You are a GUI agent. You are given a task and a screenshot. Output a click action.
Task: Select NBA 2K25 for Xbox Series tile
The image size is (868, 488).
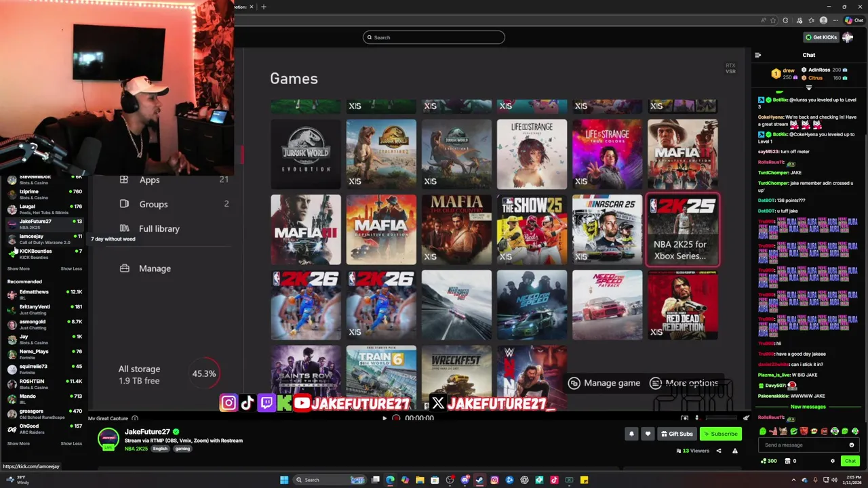[682, 229]
